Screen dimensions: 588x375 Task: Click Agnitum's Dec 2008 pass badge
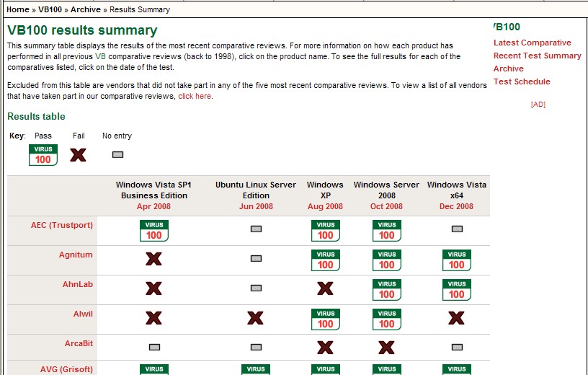(x=457, y=260)
